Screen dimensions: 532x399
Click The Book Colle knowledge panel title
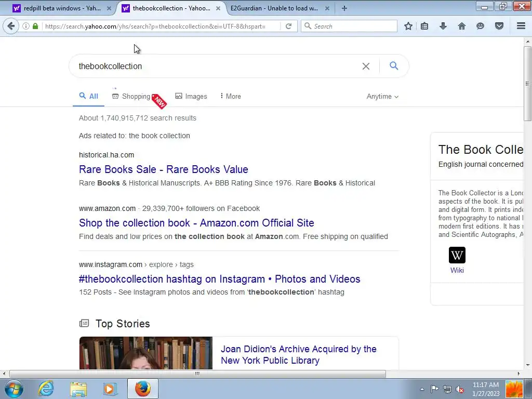(481, 149)
